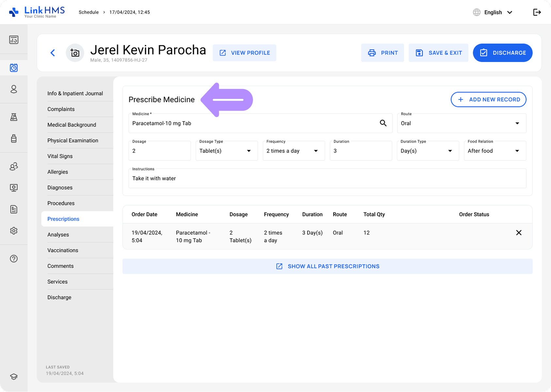
Task: Open the billing invoice sidebar icon
Action: pyautogui.click(x=14, y=209)
